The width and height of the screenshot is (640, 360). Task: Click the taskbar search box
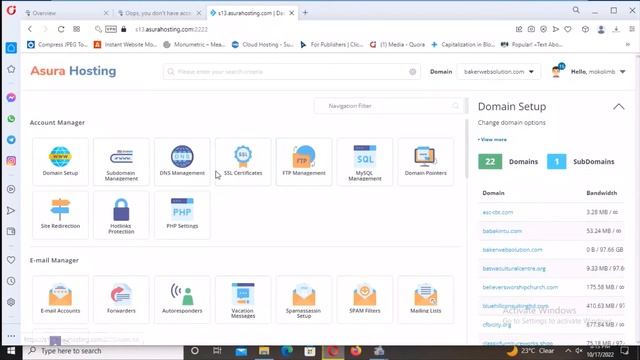103,351
